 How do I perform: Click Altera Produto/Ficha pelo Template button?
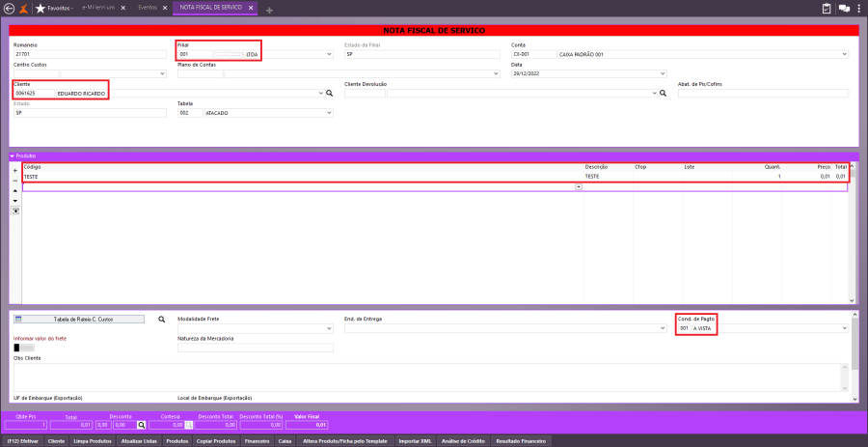(345, 441)
